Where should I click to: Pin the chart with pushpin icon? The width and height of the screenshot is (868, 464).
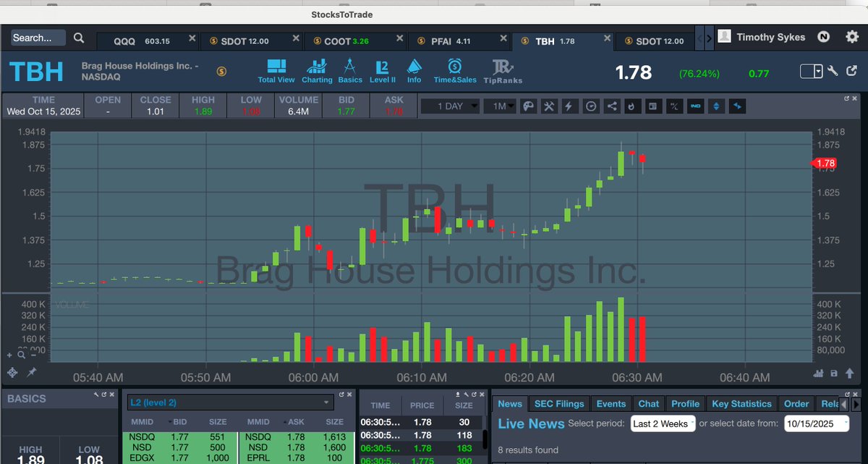(32, 372)
